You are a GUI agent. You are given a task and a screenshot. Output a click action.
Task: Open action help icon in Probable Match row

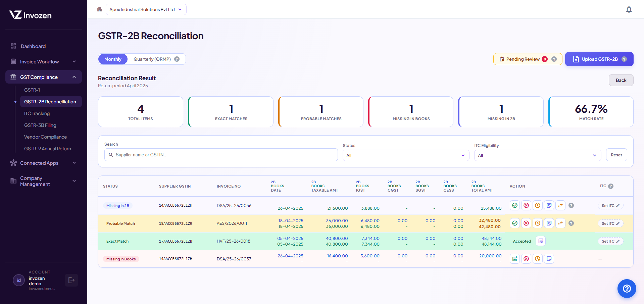pos(571,223)
